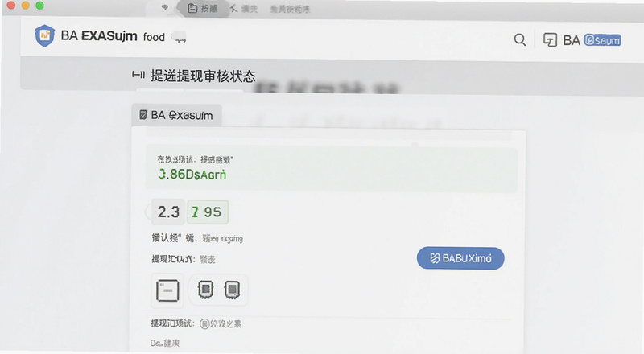Image resolution: width=644 pixels, height=354 pixels.
Task: Open the search magnifier icon
Action: click(x=519, y=40)
